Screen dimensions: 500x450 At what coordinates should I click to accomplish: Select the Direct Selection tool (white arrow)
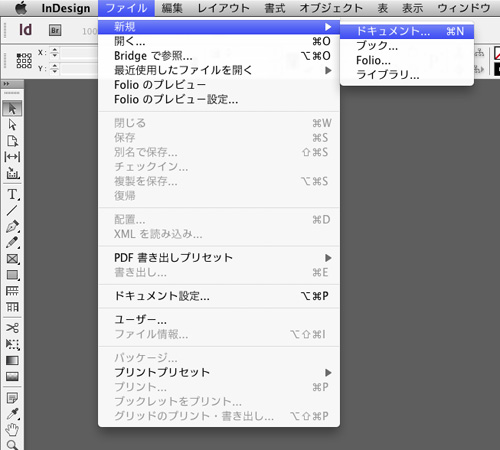(x=12, y=125)
